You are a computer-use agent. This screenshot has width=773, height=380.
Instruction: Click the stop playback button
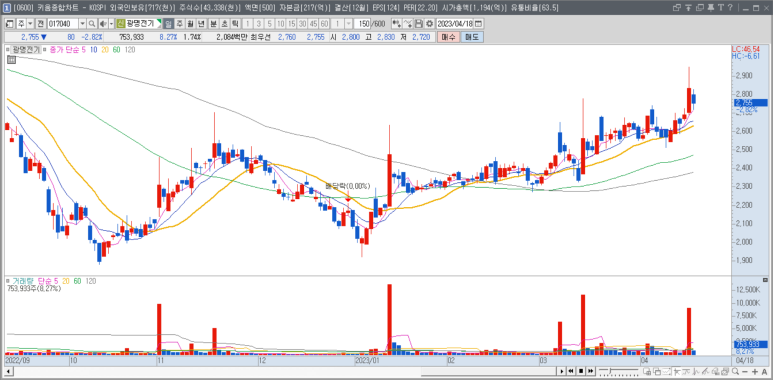coord(581,371)
